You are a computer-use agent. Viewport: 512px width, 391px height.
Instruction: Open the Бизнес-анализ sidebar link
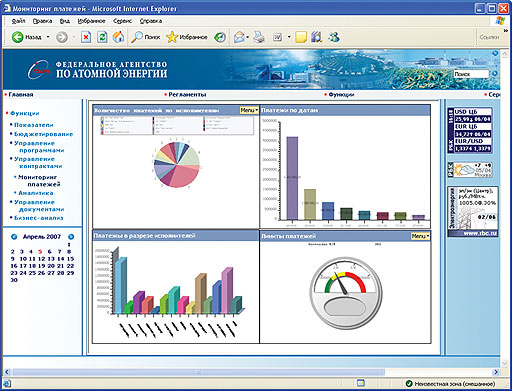click(39, 218)
